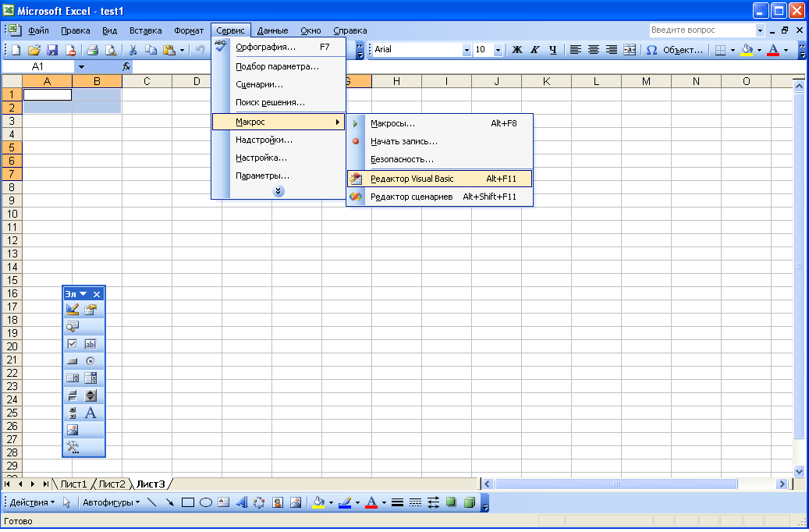Toggle Design Mode icon in control toolbox

(73, 309)
